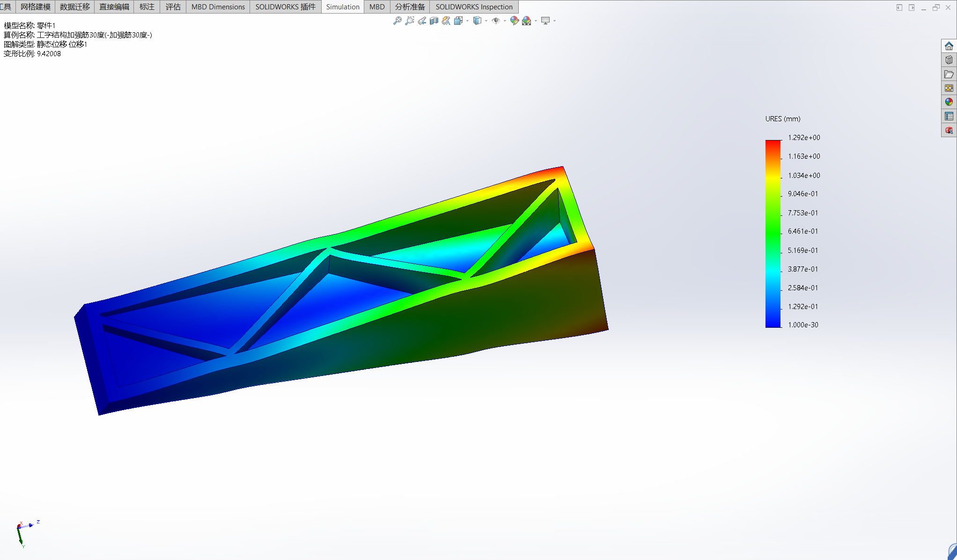Select the Zoom to Area tool
Image resolution: width=957 pixels, height=560 pixels.
(x=409, y=21)
